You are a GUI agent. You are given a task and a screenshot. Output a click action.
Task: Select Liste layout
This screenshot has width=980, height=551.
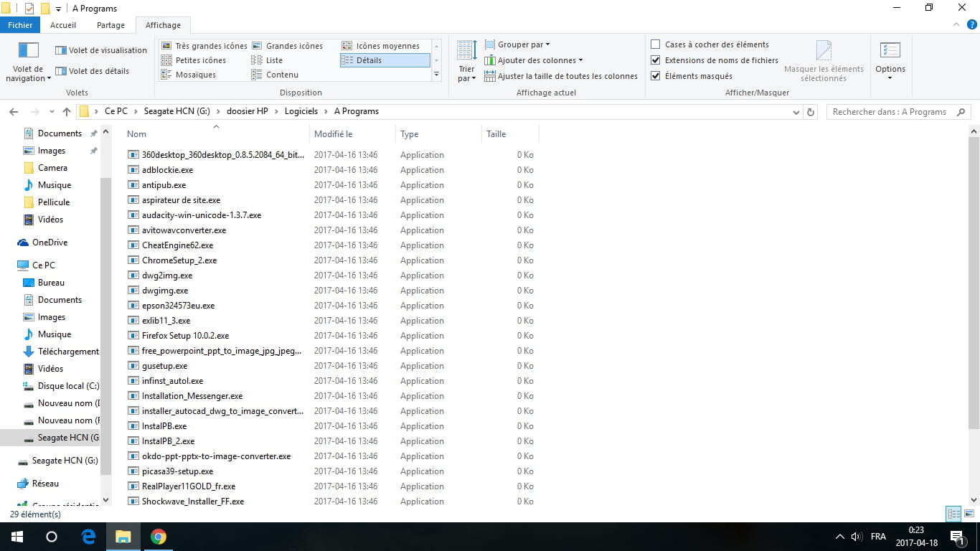267,60
